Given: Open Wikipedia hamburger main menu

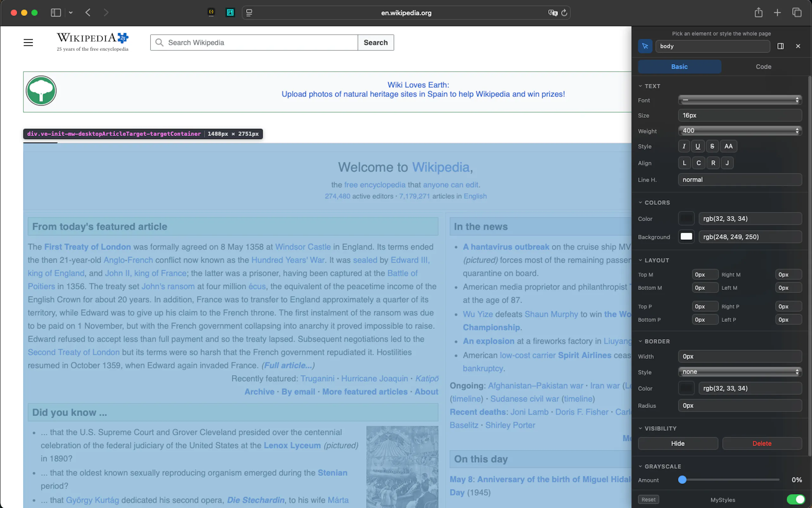Looking at the screenshot, I should click(28, 43).
